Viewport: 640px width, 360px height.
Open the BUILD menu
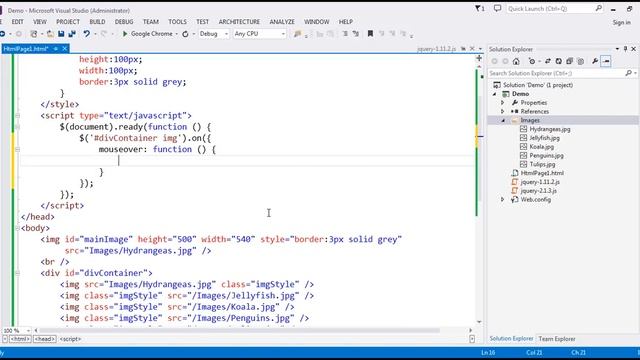(x=97, y=22)
